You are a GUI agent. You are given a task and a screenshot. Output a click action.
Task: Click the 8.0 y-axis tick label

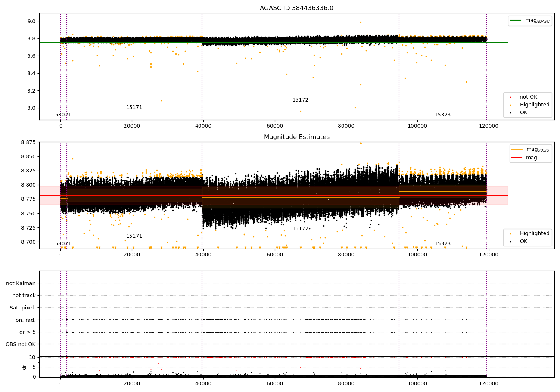tap(31, 108)
